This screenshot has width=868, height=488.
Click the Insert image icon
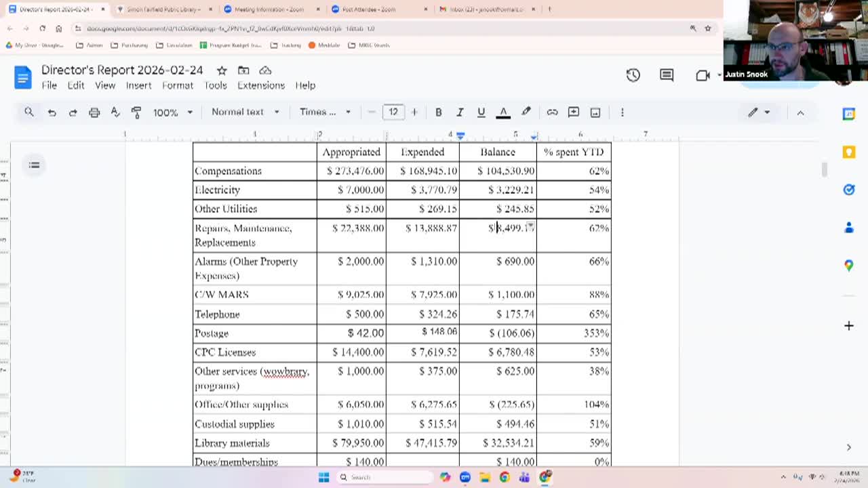click(x=595, y=113)
